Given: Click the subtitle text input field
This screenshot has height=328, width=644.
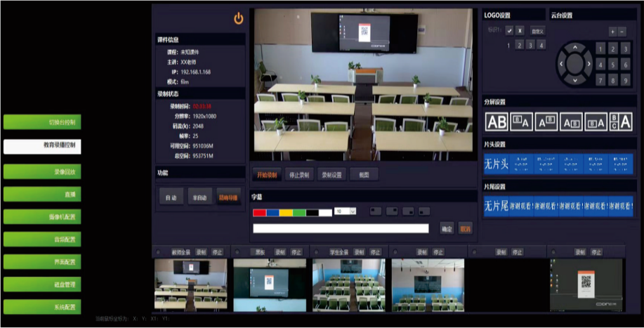Looking at the screenshot, I should pyautogui.click(x=341, y=228).
